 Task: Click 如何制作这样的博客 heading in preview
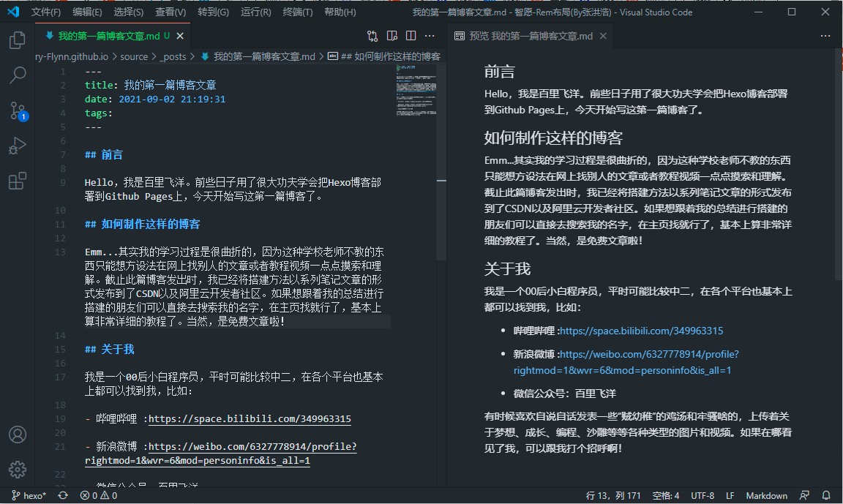pyautogui.click(x=553, y=138)
